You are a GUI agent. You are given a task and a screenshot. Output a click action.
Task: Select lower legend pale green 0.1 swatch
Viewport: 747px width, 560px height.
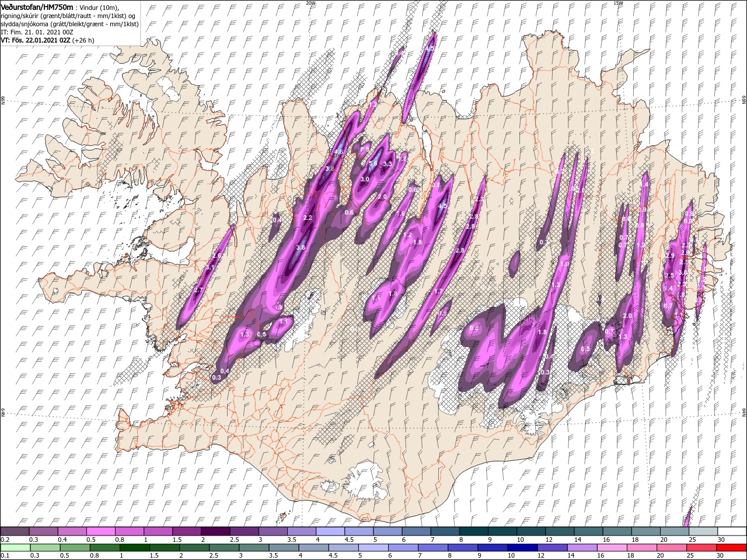tap(15, 548)
